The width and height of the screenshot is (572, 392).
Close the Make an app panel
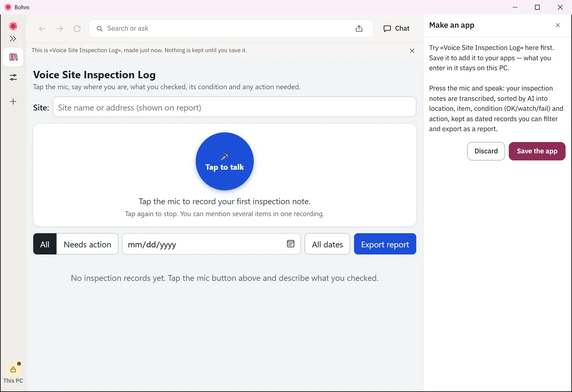[558, 25]
